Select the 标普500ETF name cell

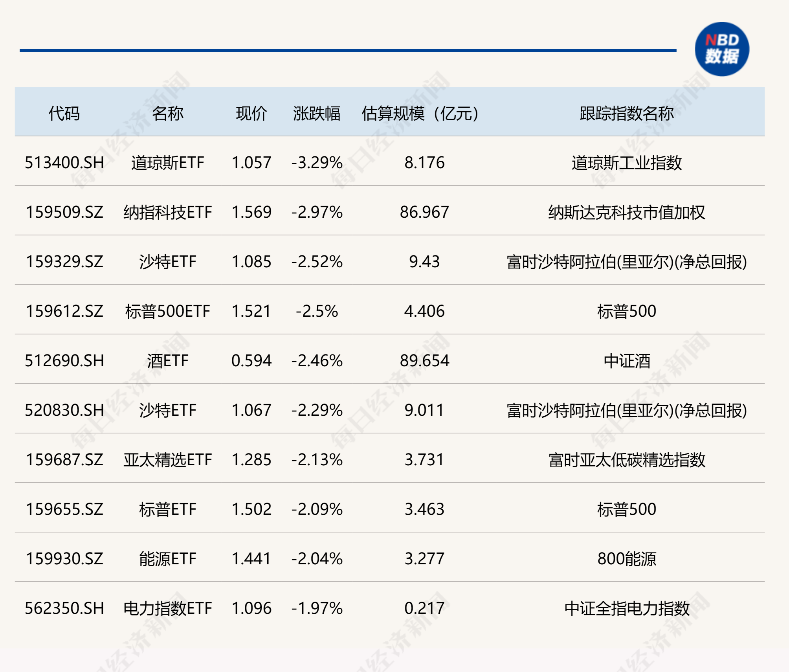click(x=168, y=311)
